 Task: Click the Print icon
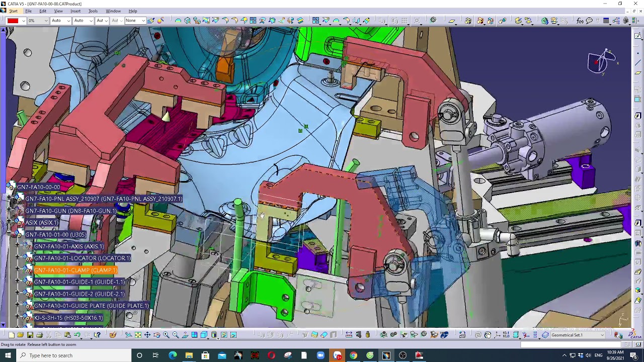tap(39, 335)
